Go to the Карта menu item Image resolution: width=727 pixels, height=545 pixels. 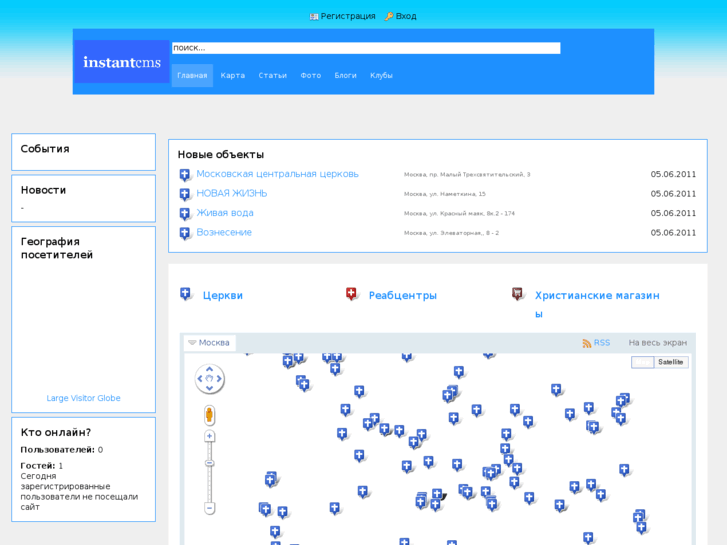tap(233, 76)
